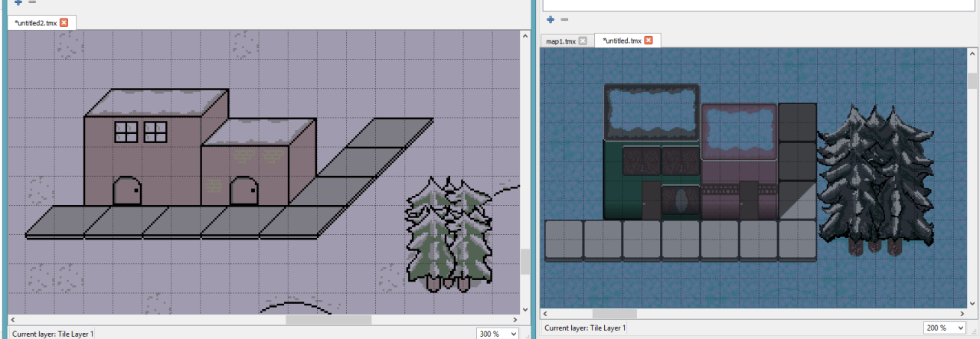Click the down arrow of left window's vertical scrollbar

coord(525,309)
